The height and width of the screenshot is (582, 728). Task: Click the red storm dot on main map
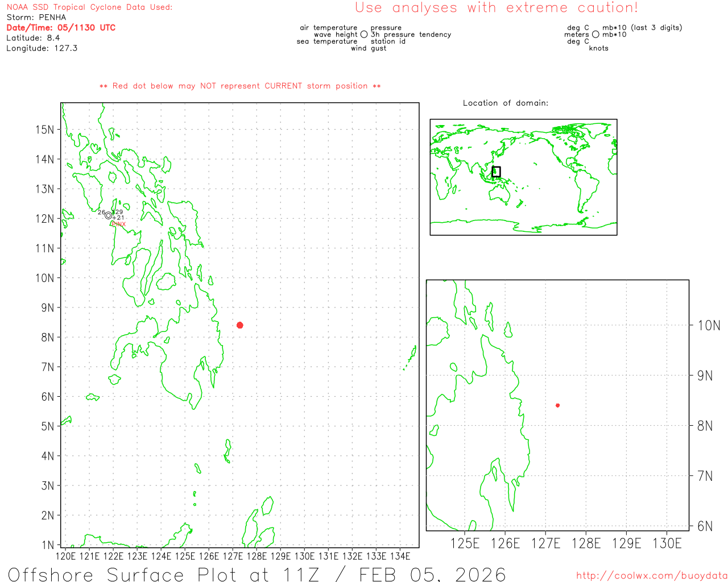(240, 325)
